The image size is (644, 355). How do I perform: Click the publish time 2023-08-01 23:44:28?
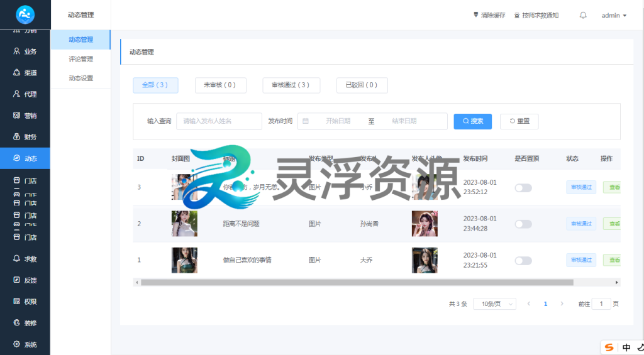[x=480, y=224]
